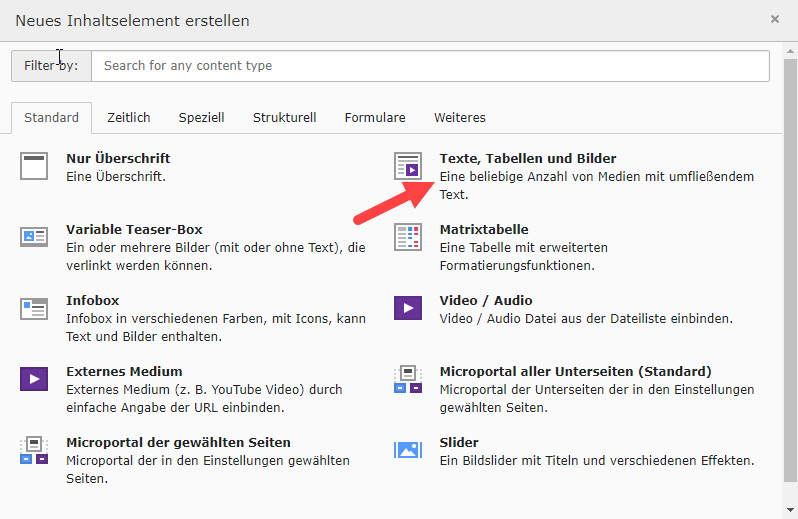This screenshot has height=519, width=798.
Task: Click the Externes Medium title link
Action: tap(124, 372)
